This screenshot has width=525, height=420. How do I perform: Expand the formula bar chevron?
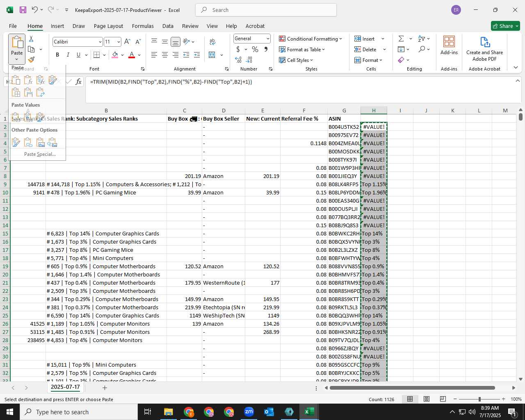[x=518, y=81]
